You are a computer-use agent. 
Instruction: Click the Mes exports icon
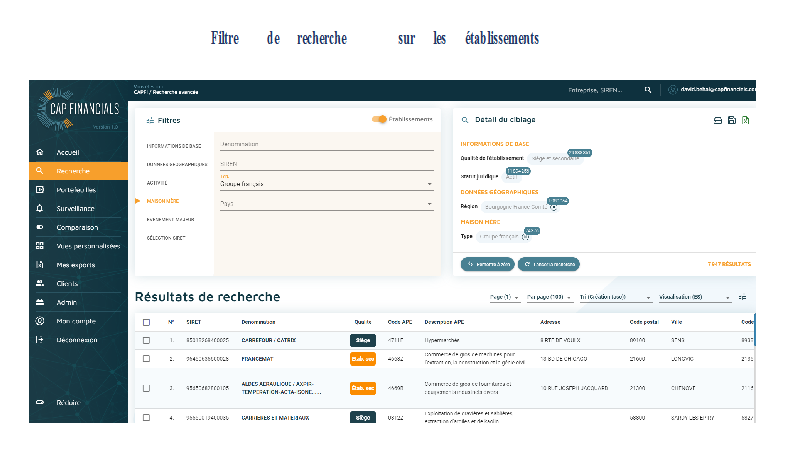[x=40, y=265]
